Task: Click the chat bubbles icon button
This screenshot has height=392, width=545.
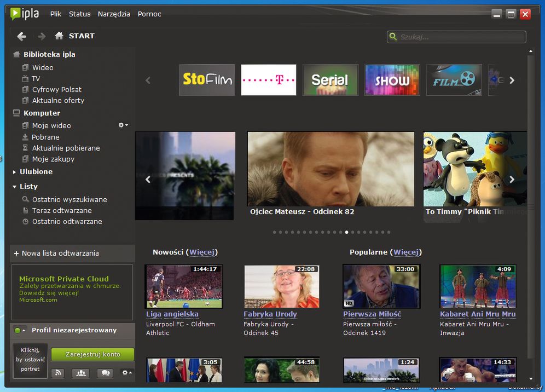Action: point(105,373)
